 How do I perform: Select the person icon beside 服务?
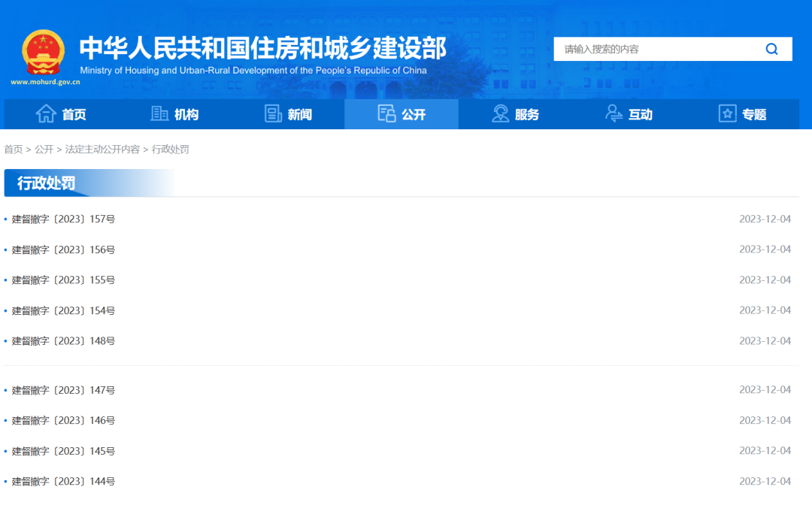tap(499, 113)
